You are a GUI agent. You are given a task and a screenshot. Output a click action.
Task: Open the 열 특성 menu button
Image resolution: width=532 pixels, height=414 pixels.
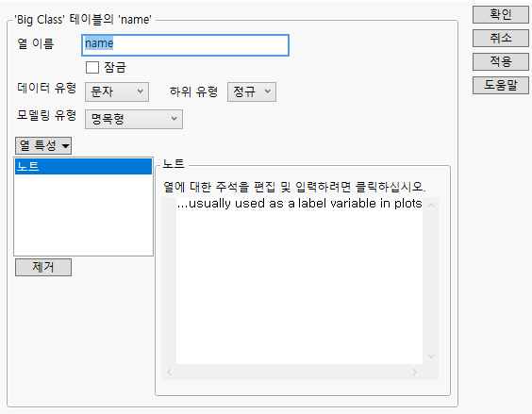point(43,145)
